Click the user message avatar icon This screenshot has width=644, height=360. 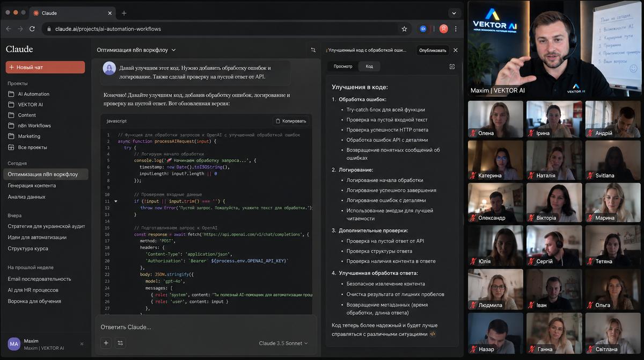pyautogui.click(x=109, y=68)
